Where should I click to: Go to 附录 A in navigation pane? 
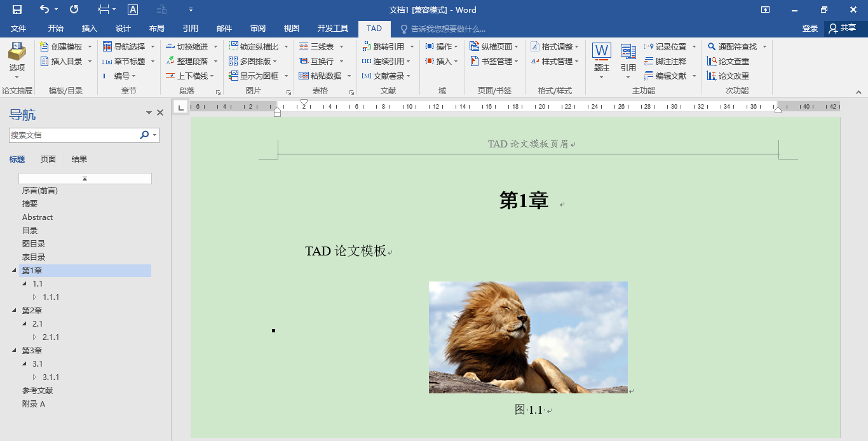point(34,404)
